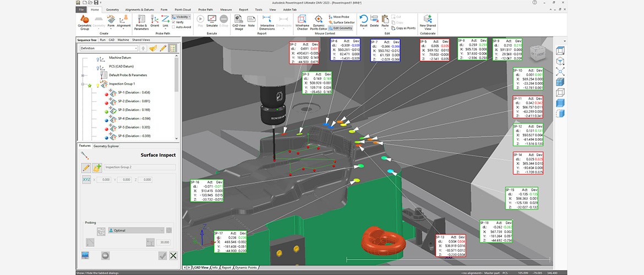Click the Inspection Group 2 name field
The image size is (644, 275).
tap(140, 167)
